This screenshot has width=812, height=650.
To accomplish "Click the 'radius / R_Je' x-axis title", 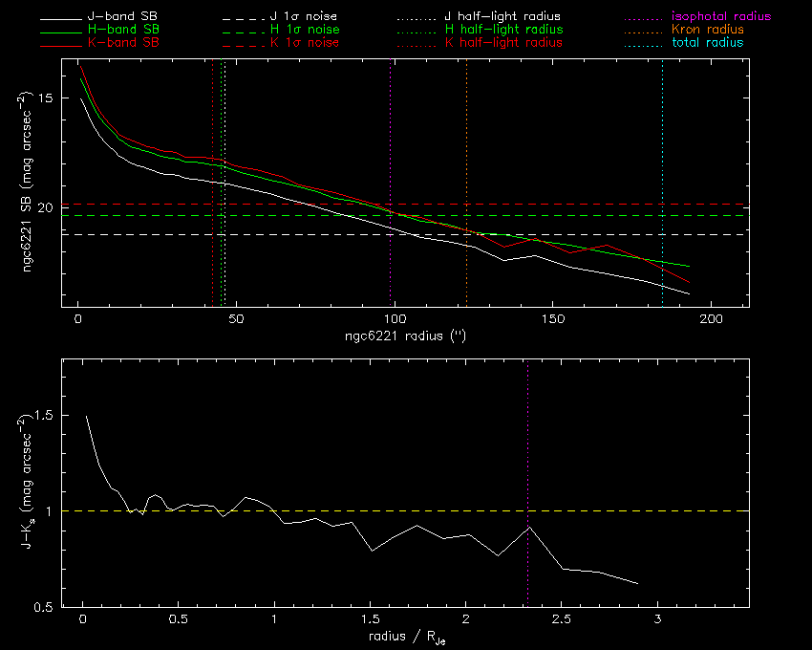I will click(407, 637).
